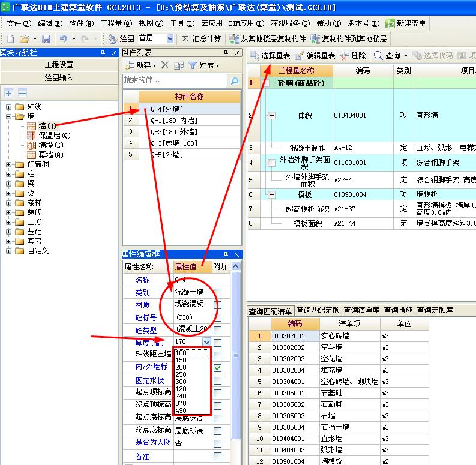Open the 视图(V) menu
476x465 pixels.
[x=151, y=23]
